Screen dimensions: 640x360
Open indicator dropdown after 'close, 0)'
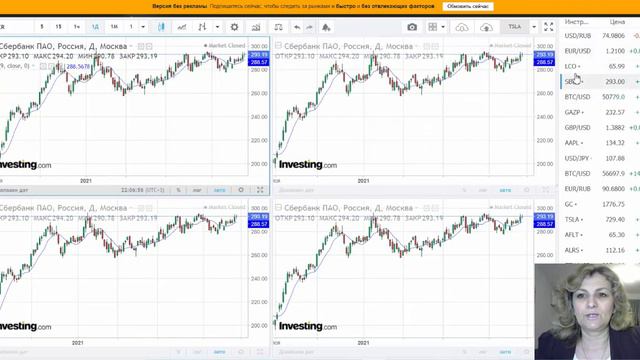[x=33, y=66]
